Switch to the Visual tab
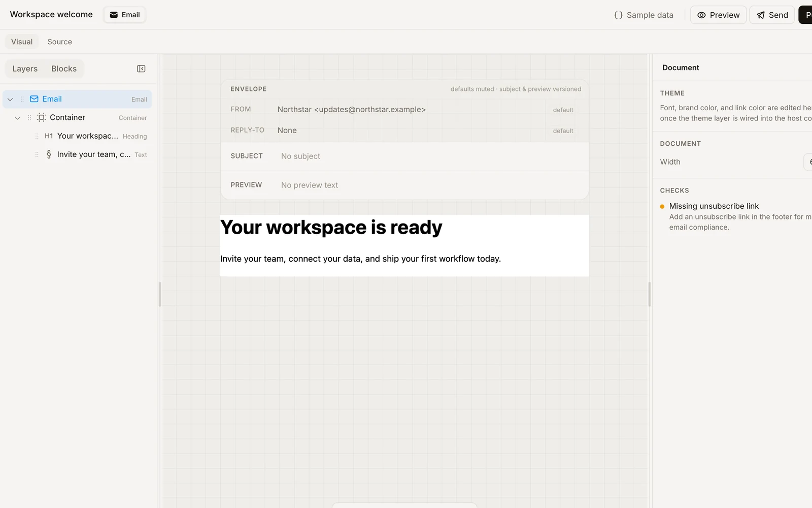The width and height of the screenshot is (812, 508). pyautogui.click(x=22, y=42)
